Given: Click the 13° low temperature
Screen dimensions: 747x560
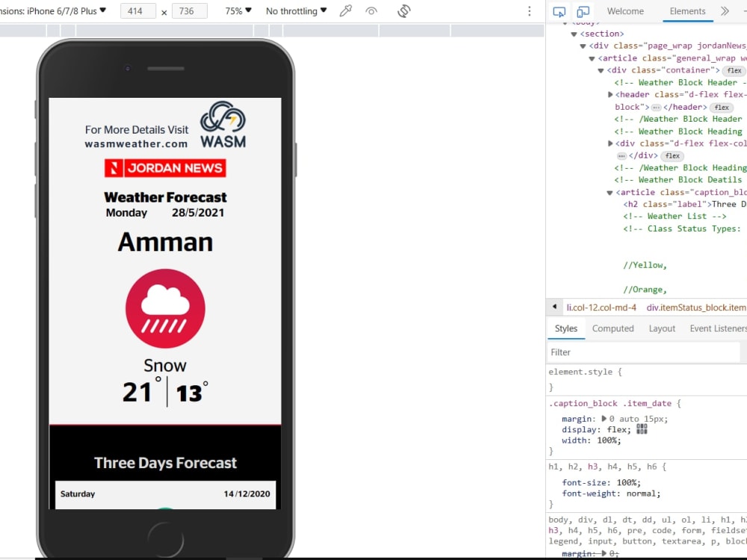Looking at the screenshot, I should coord(192,393).
